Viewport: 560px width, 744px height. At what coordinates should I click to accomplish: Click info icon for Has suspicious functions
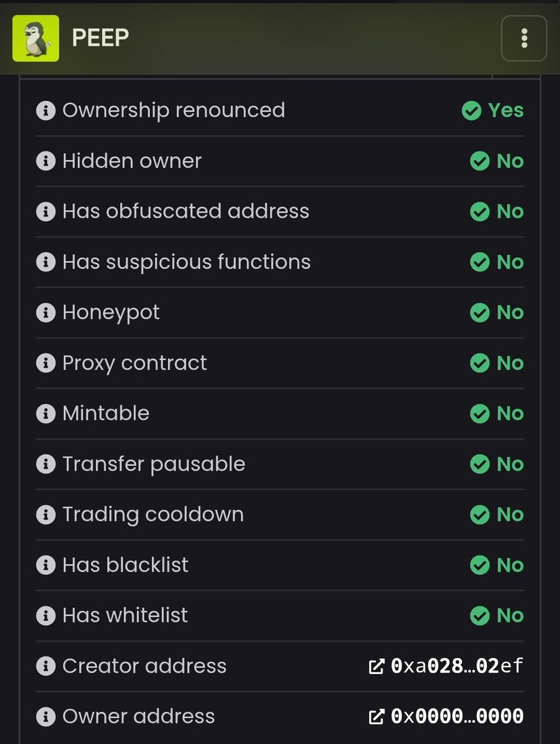45,262
